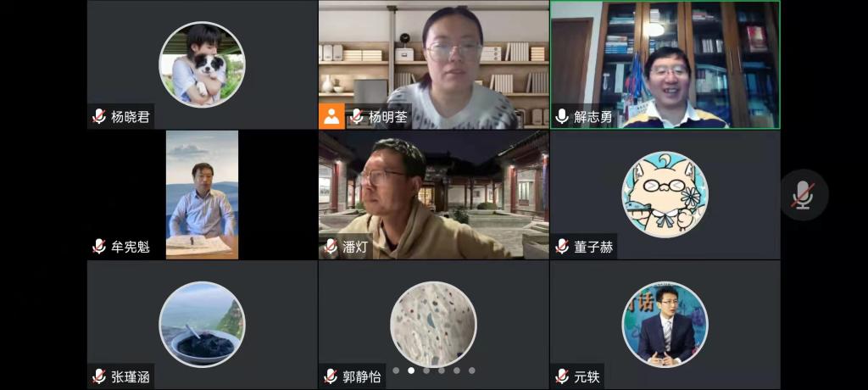Click muted mic icon beside 潘灯
The height and width of the screenshot is (390, 868).
[x=331, y=247]
